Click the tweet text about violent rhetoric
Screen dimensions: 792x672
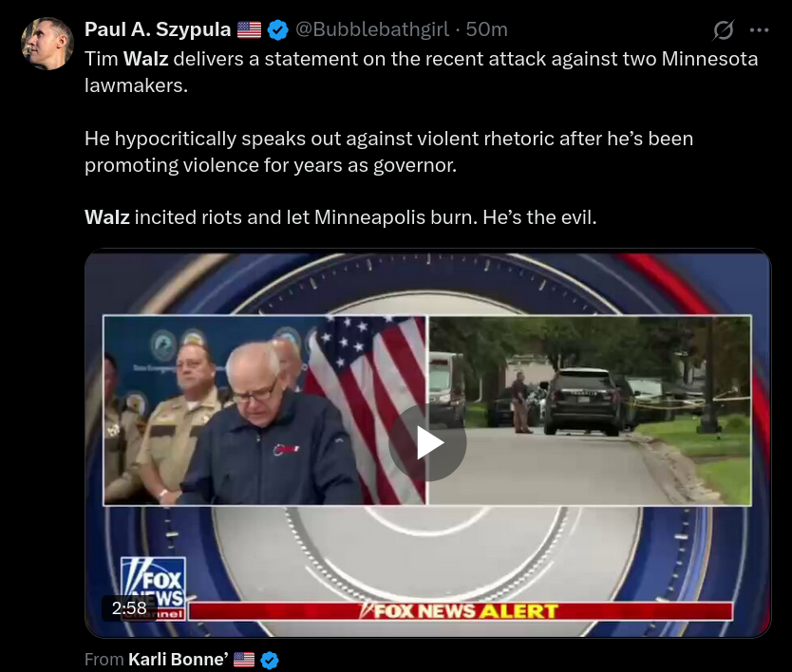tap(389, 152)
